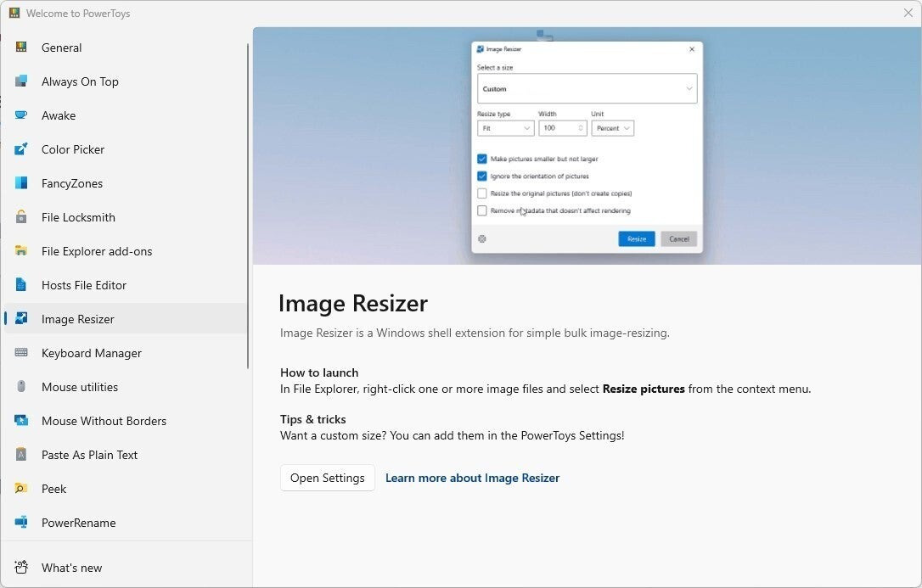Click the Awake coffee cup icon
Viewport: 922px width, 588px height.
pyautogui.click(x=21, y=115)
